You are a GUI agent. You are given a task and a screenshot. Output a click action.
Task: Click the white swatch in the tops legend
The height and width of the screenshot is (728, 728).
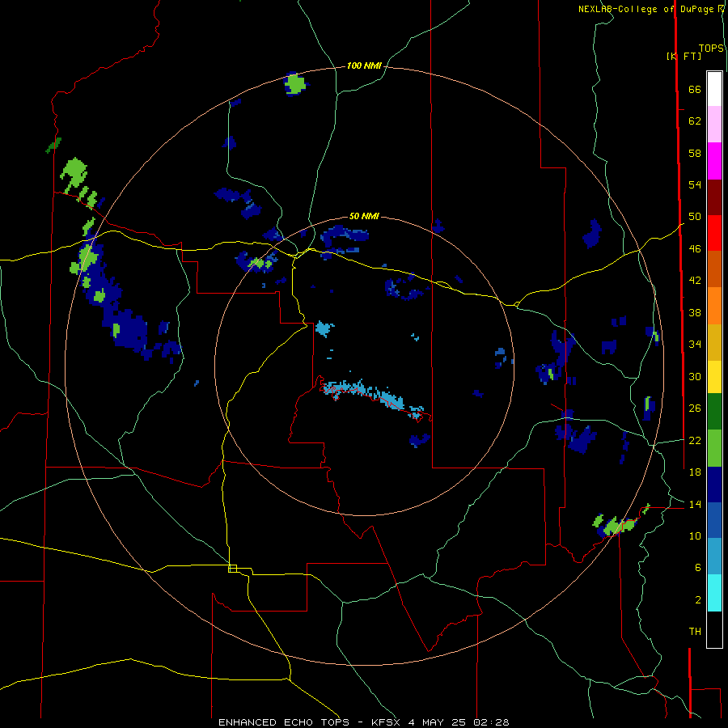click(714, 89)
